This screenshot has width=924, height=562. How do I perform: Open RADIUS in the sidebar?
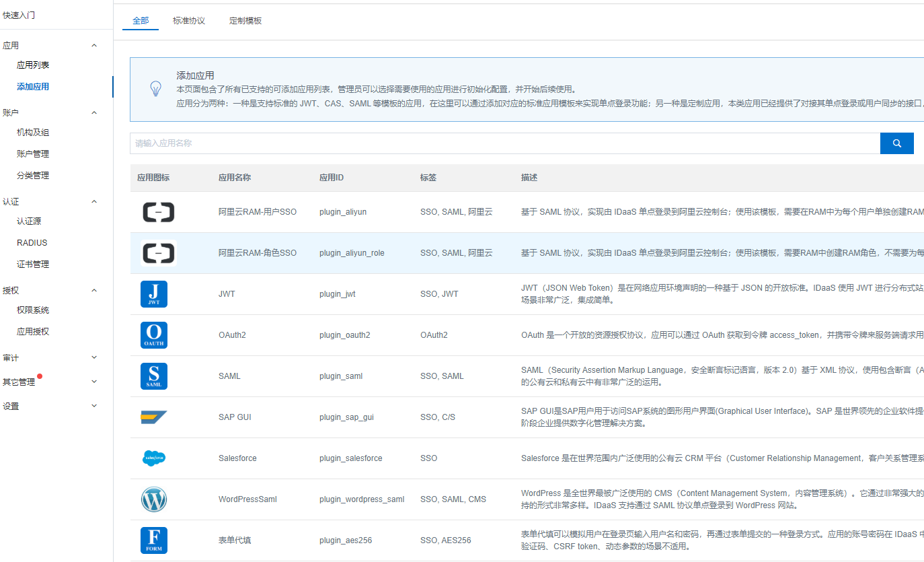pos(32,243)
